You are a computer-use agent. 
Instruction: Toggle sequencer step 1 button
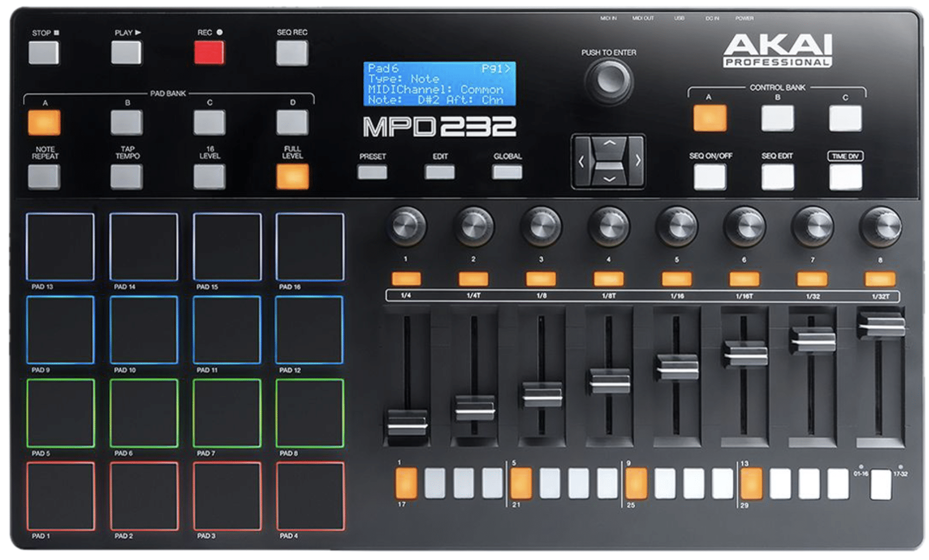click(x=406, y=483)
